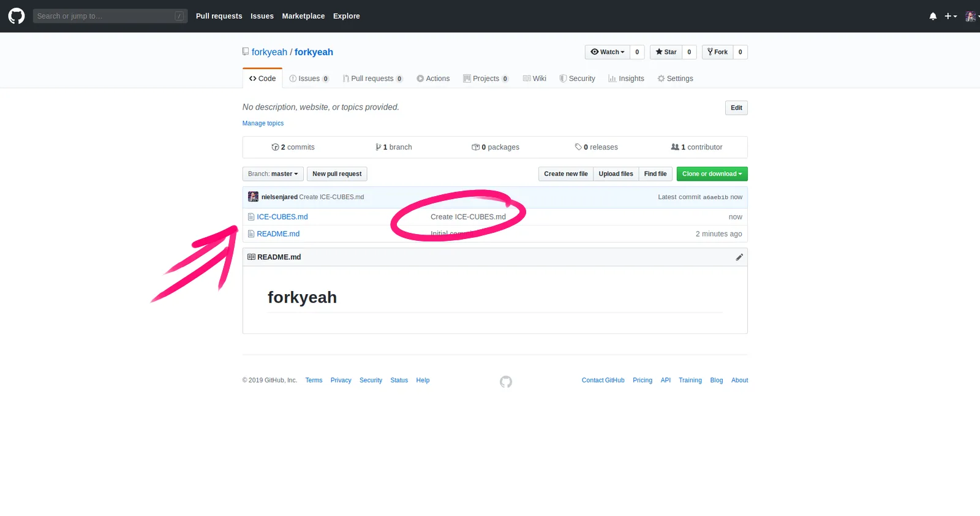Click the README.md book icon header

[251, 257]
